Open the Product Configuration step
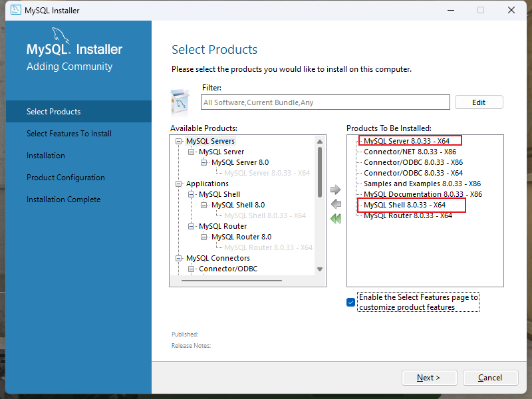532x399 pixels. (x=65, y=178)
